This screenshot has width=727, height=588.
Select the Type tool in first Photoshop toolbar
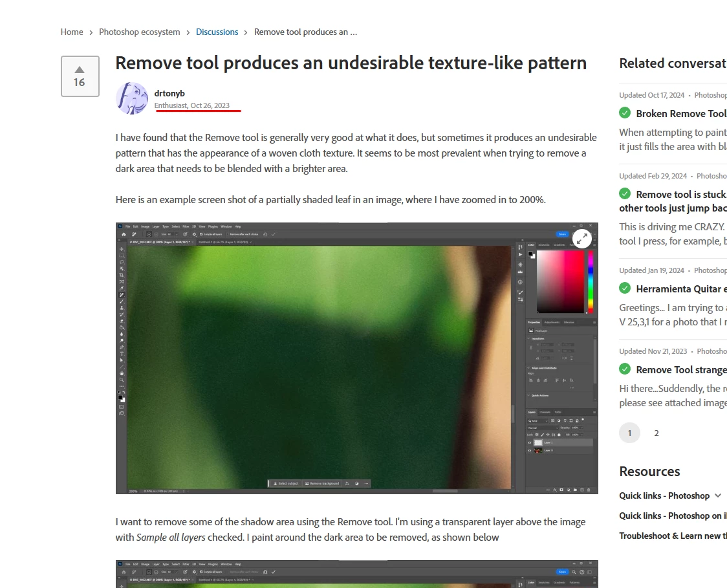coord(122,354)
